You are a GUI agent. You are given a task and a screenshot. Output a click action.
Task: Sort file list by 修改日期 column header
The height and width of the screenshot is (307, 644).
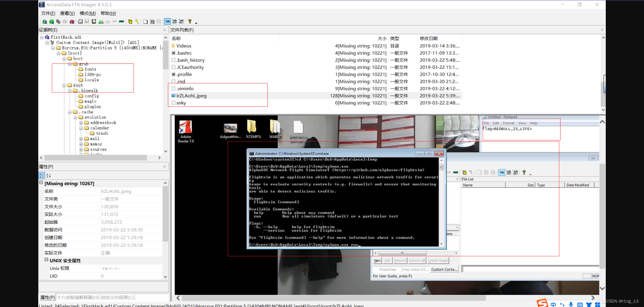click(x=440, y=38)
